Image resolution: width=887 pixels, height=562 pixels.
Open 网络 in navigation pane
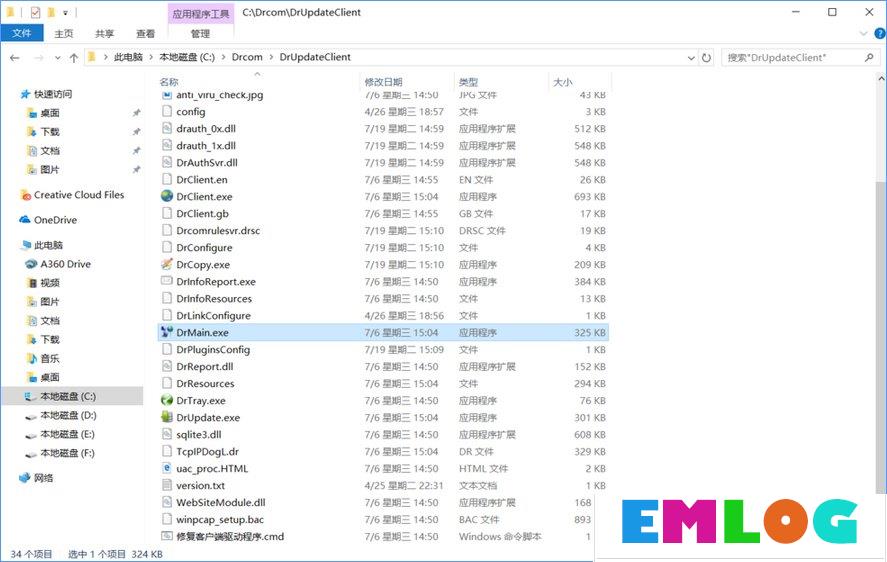click(36, 478)
